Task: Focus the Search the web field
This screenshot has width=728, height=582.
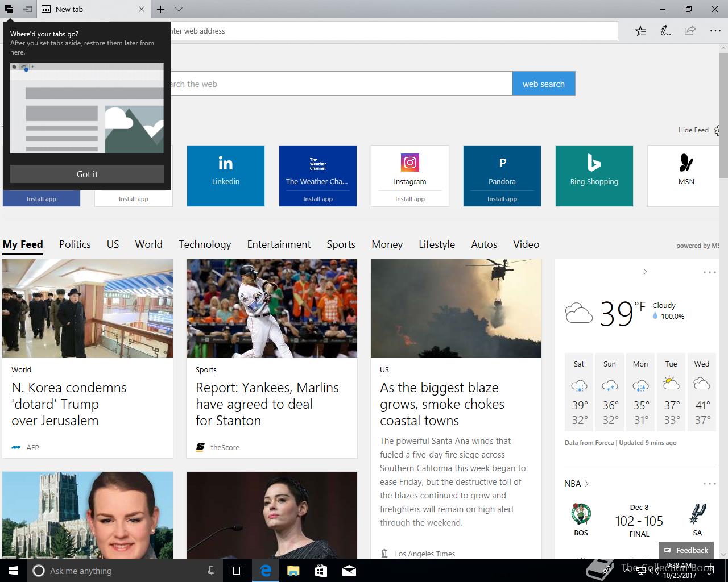Action: [341, 84]
